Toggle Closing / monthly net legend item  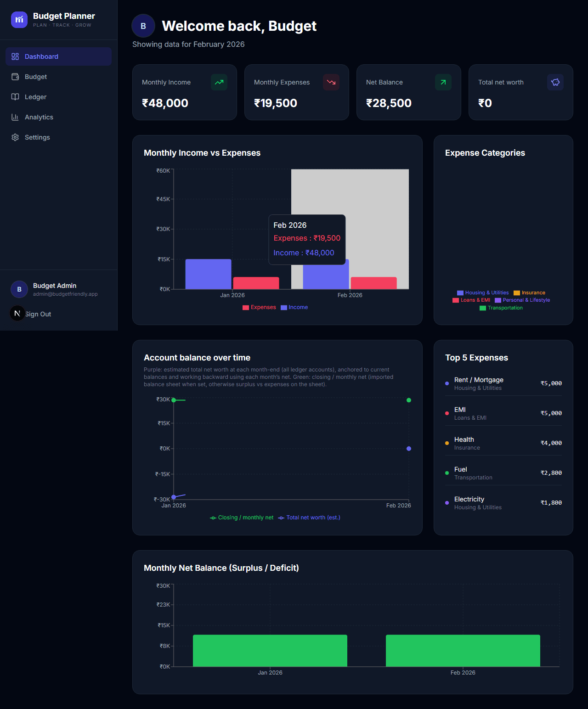pos(242,518)
